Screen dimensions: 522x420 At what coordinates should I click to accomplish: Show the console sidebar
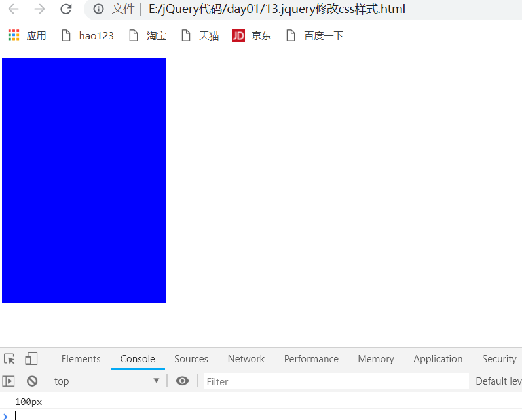9,381
